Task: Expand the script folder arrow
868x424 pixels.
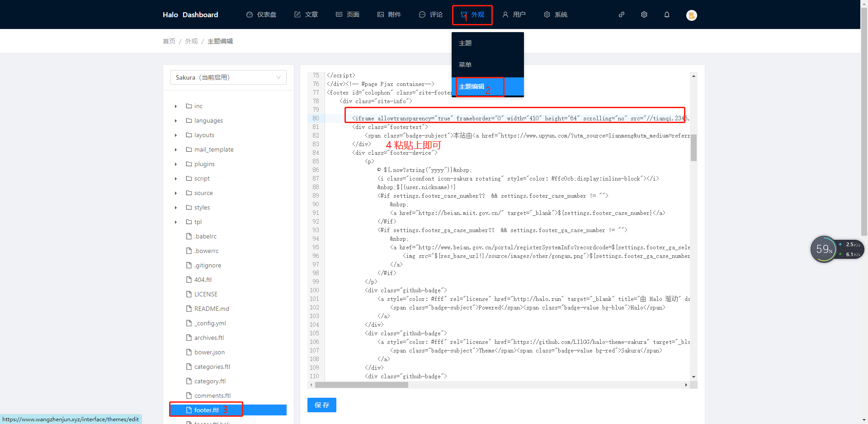Action: pyautogui.click(x=176, y=179)
